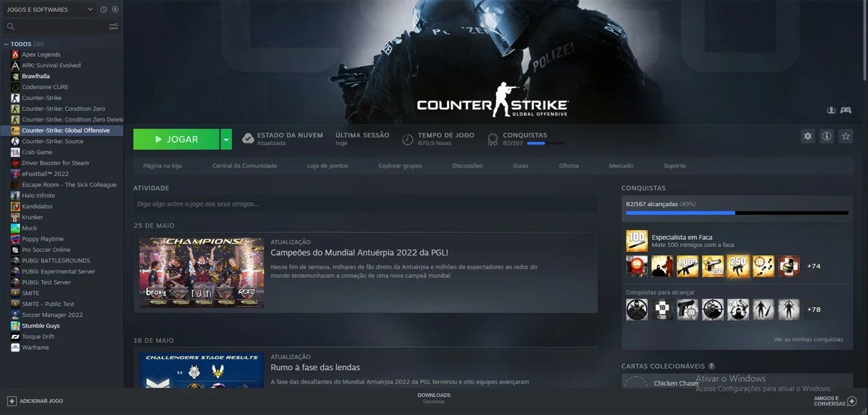Click the three-heads crosshair locked achievement
The width and height of the screenshot is (868, 415).
(x=713, y=310)
